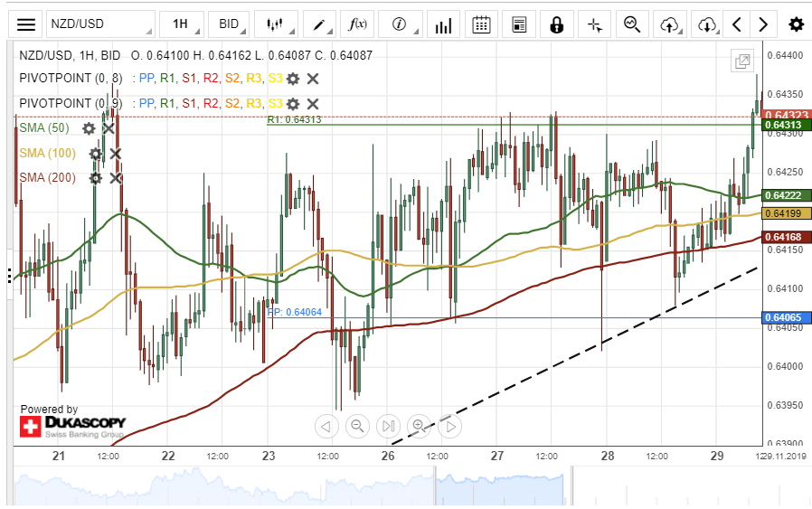Click the cloud upload icon
This screenshot has width=812, height=509.
(x=669, y=24)
